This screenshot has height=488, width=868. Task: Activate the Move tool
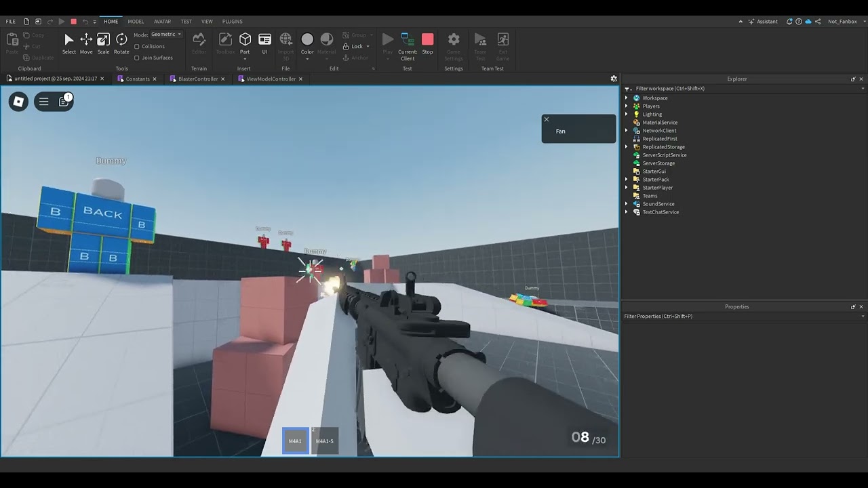[x=86, y=44]
